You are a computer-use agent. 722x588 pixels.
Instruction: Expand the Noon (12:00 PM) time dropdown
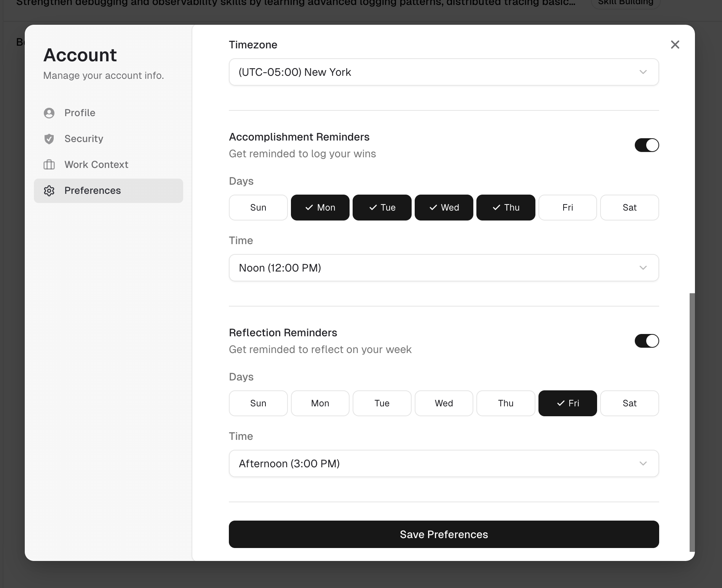444,268
